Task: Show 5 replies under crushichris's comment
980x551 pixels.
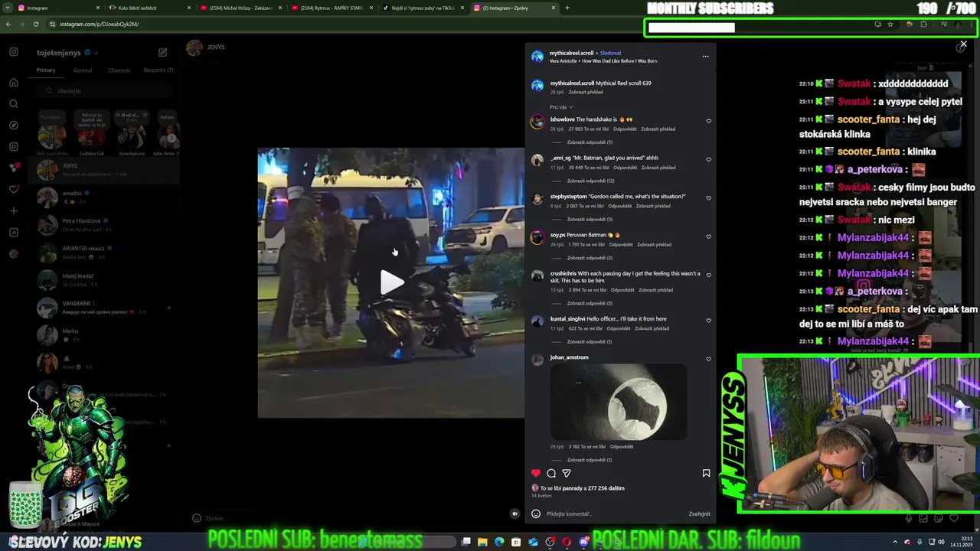Action: point(590,303)
